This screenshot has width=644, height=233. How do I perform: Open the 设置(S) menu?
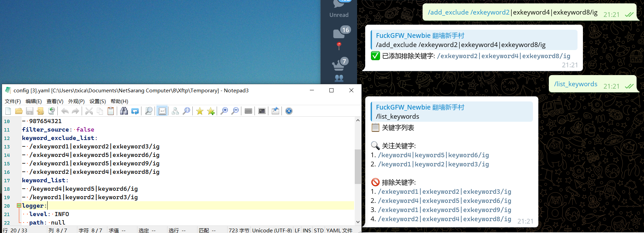(97, 101)
